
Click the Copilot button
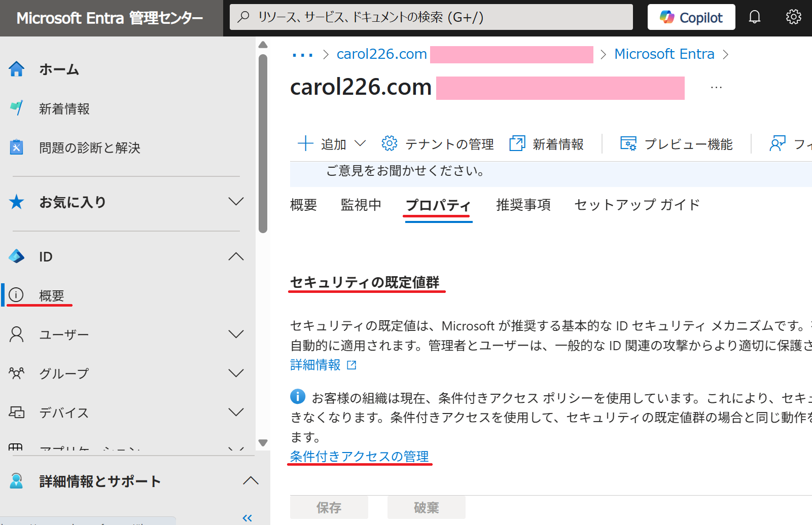coord(691,17)
